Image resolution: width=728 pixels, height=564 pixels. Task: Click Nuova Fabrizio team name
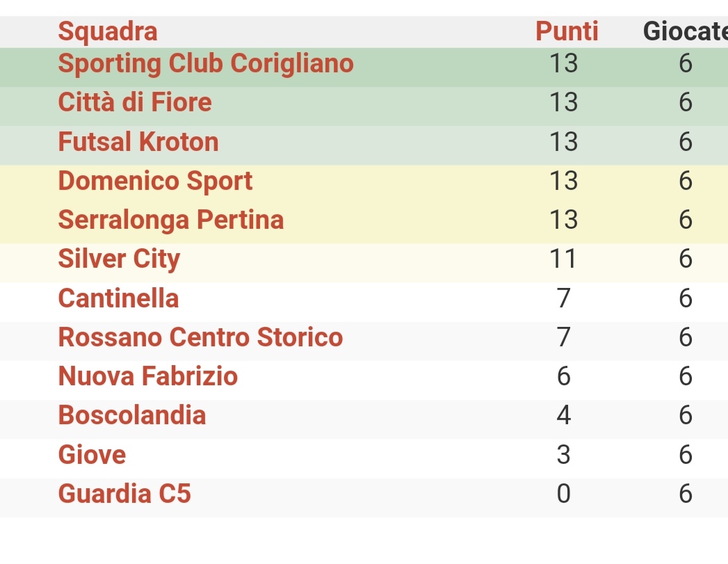pos(147,376)
